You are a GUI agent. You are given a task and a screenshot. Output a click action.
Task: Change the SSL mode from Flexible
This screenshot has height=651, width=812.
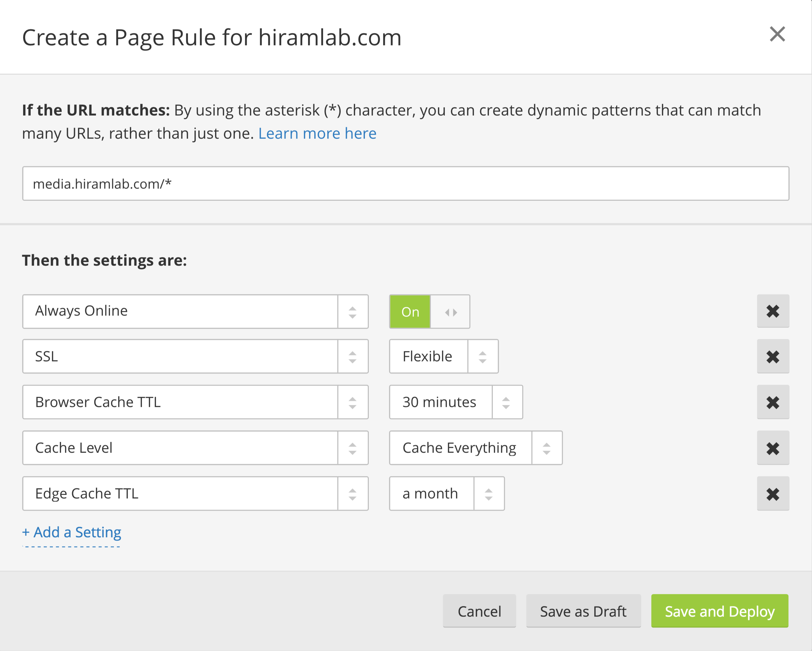click(444, 357)
